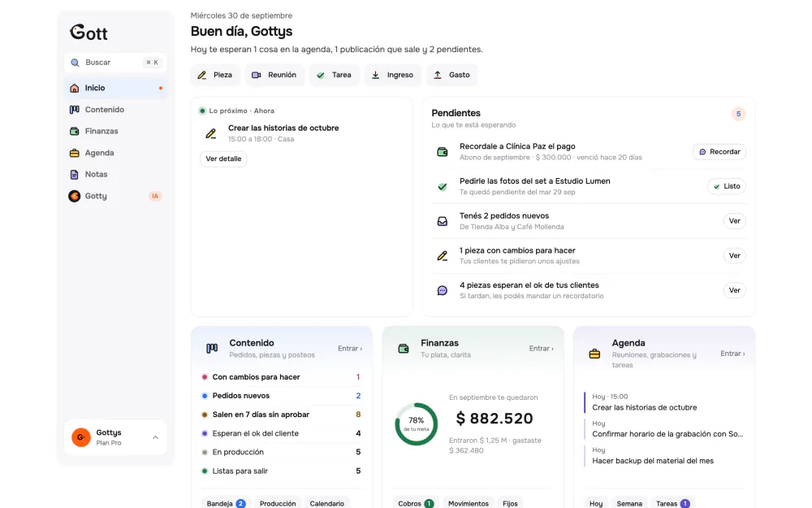The height and width of the screenshot is (508, 812).
Task: Go to Finanzas in the sidebar
Action: point(115,132)
